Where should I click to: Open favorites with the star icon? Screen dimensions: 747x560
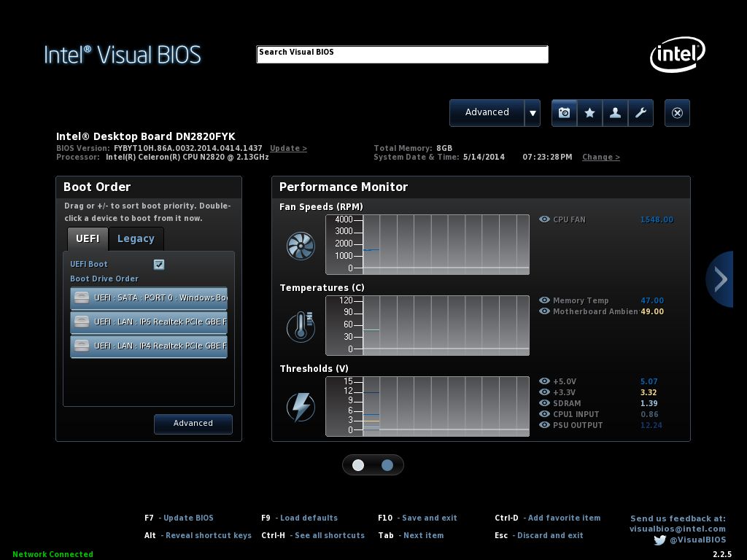pos(589,113)
